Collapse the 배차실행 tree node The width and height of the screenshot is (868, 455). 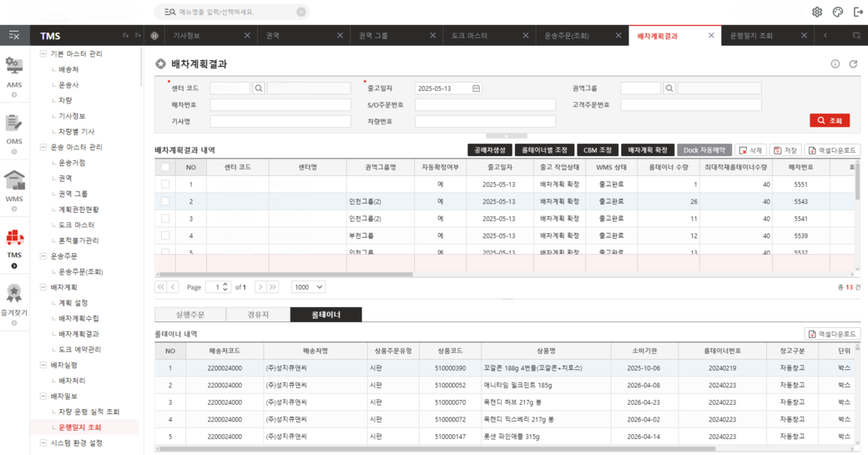[43, 366]
